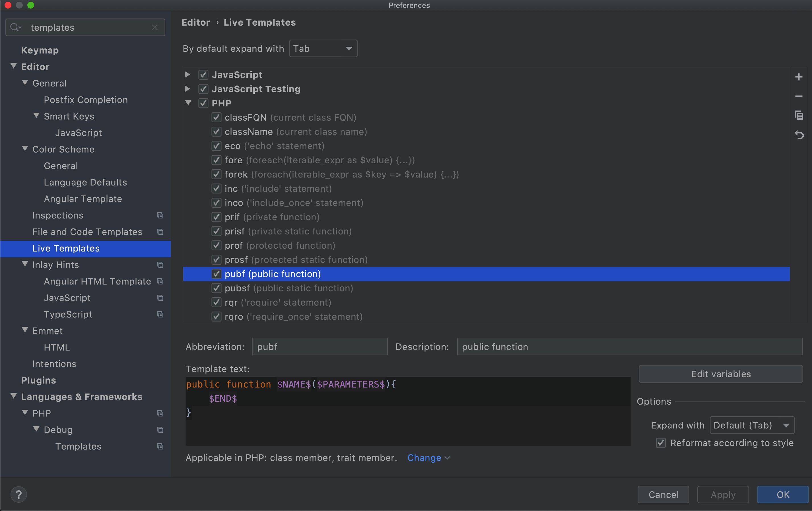Collapse the Emmet tree node
Screen dimensions: 812x511
(25, 330)
